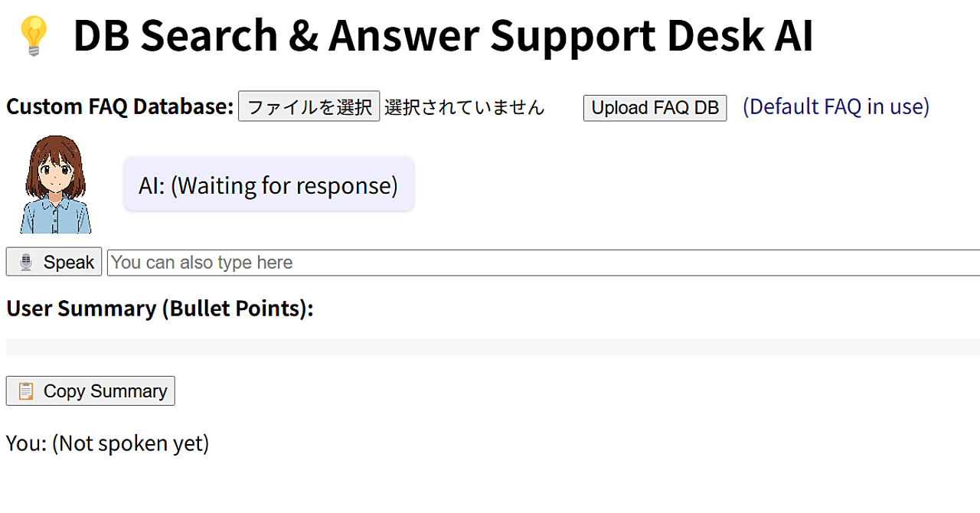Click the lightbulb icon beside the title
Image resolution: width=980 pixels, height=513 pixels.
pyautogui.click(x=34, y=36)
